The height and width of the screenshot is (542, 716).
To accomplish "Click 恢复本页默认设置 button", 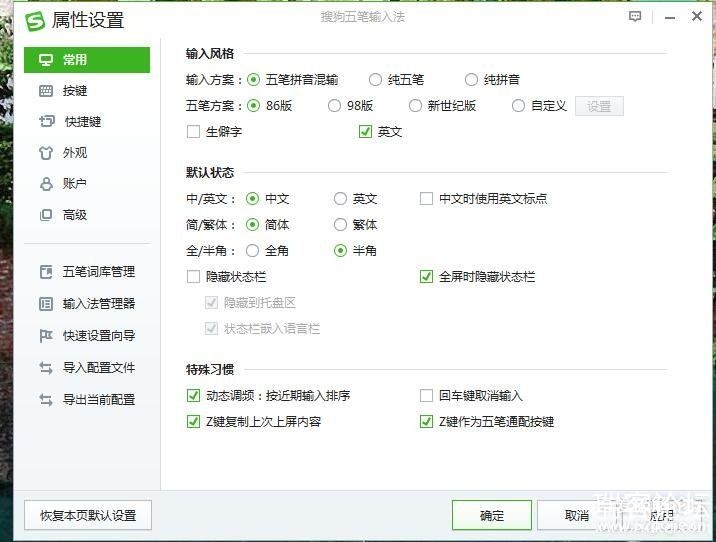I will click(88, 516).
